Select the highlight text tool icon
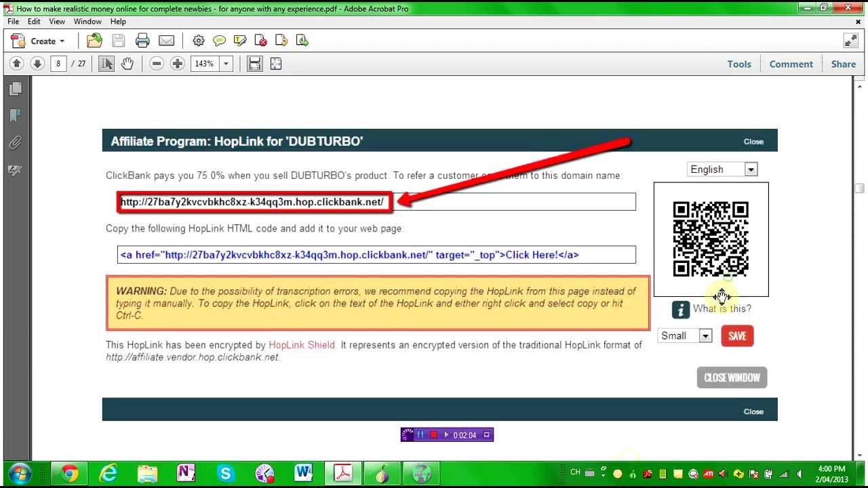The width and height of the screenshot is (868, 488). pos(239,41)
